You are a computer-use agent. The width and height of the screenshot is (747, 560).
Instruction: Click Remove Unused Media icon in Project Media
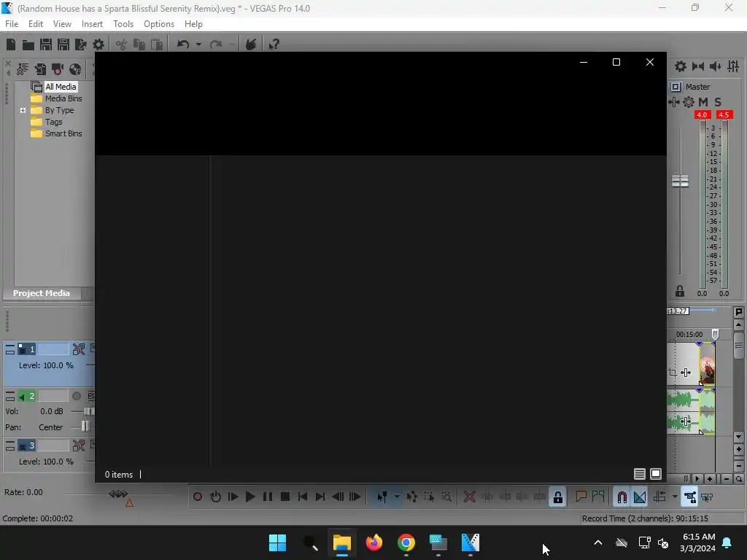tap(23, 69)
